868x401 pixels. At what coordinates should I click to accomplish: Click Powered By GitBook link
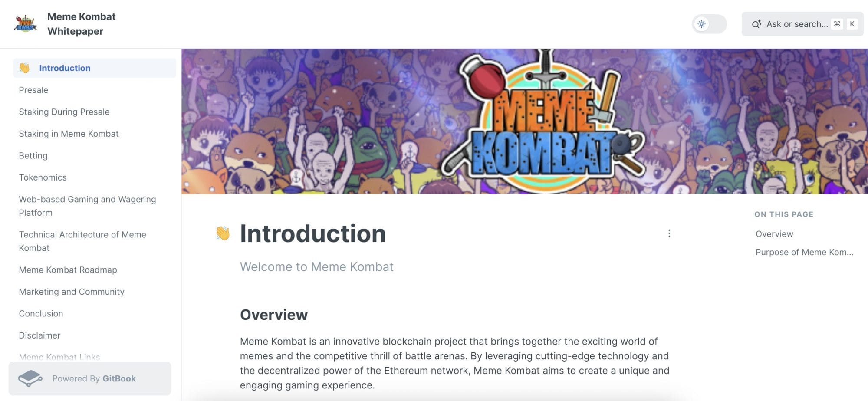[94, 378]
